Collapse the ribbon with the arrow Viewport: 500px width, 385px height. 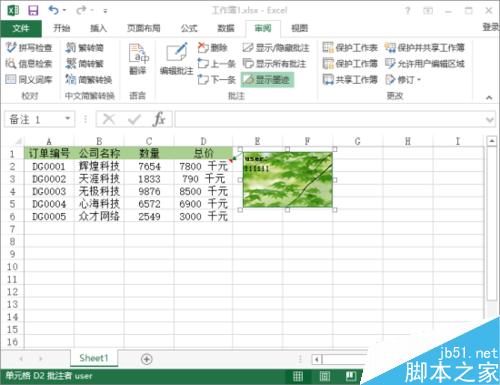489,97
